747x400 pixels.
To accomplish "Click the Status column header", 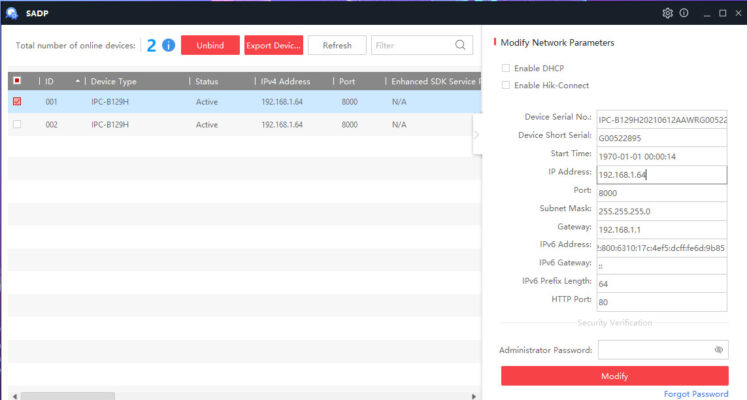I will click(207, 81).
